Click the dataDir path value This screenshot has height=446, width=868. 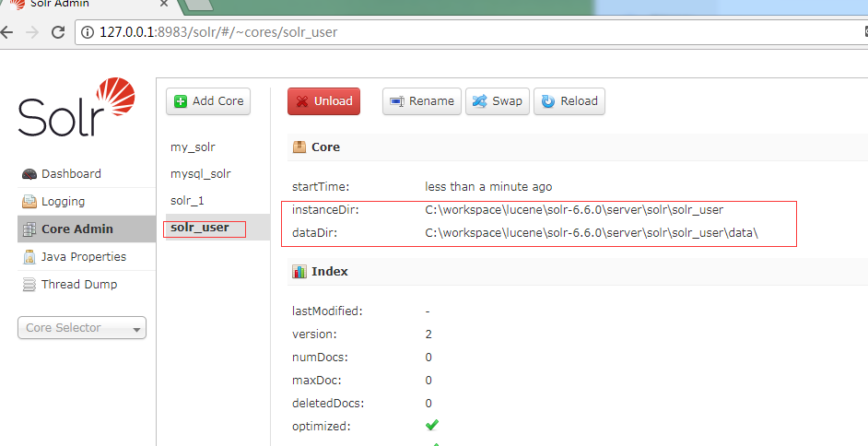(592, 233)
